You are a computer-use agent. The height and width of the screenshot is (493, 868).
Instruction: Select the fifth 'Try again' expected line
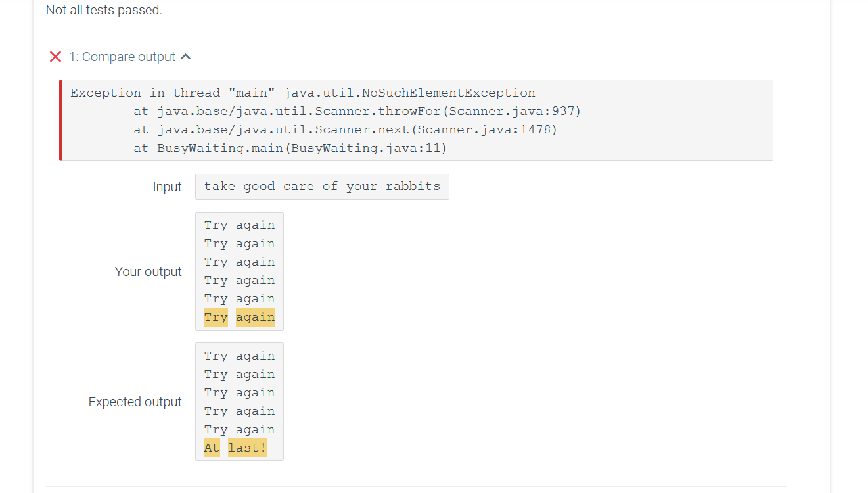click(239, 429)
